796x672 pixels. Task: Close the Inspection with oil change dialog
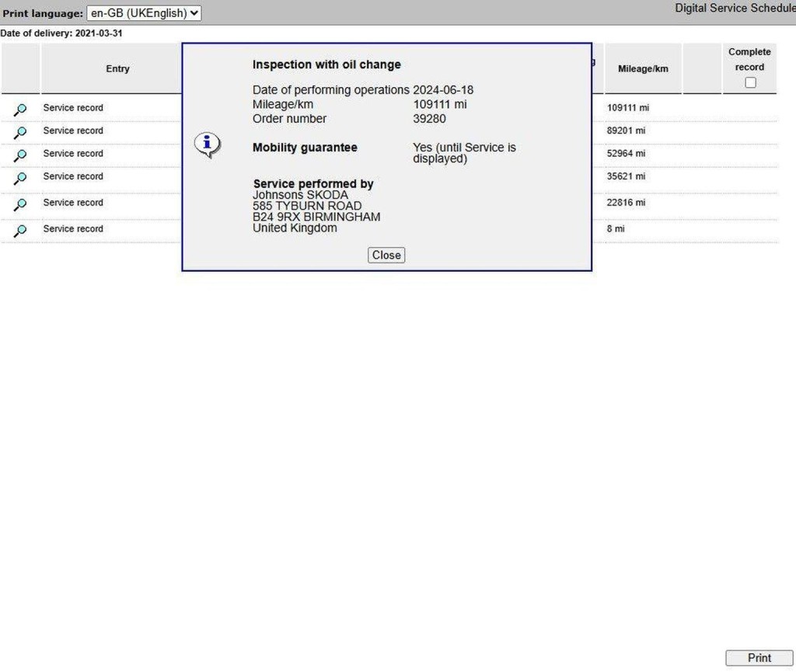pyautogui.click(x=386, y=255)
